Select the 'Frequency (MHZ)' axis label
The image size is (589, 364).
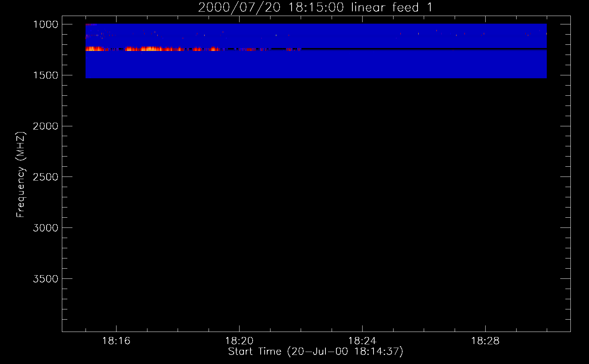(21, 175)
